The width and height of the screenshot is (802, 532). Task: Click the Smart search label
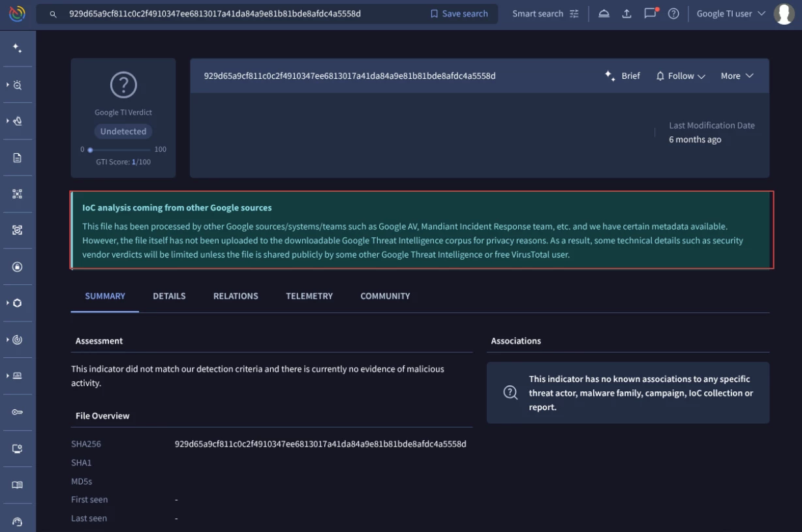coord(538,14)
